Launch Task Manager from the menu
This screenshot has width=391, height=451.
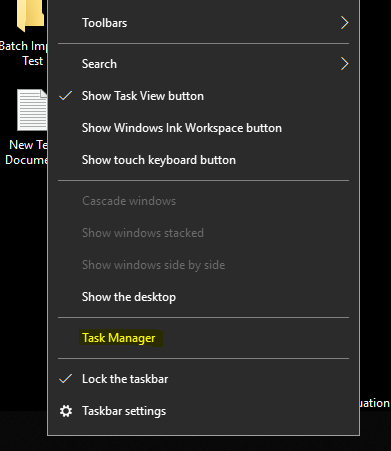tap(203, 338)
